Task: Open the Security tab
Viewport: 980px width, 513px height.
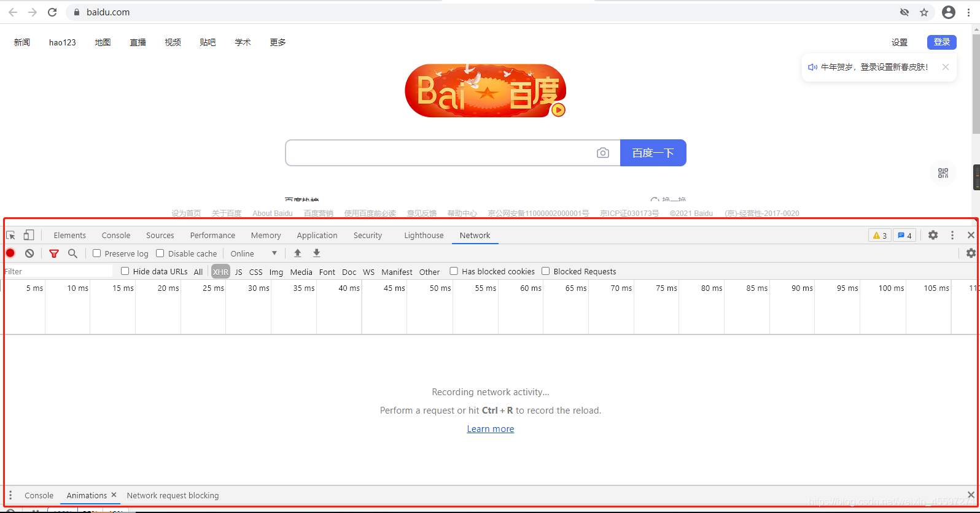Action: (368, 235)
